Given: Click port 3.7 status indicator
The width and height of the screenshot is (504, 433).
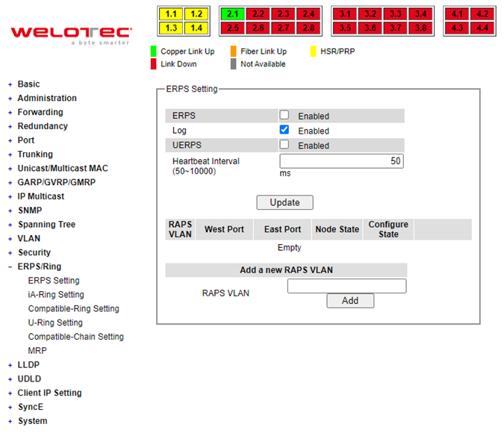Looking at the screenshot, I should coord(395,28).
